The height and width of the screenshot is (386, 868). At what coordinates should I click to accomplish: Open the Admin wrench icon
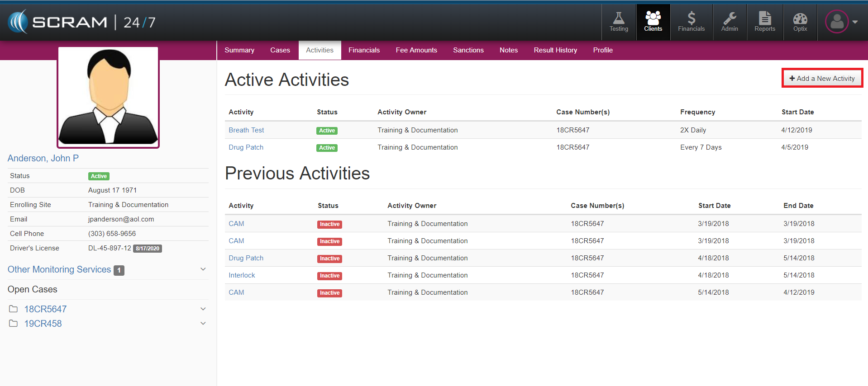[x=729, y=19]
